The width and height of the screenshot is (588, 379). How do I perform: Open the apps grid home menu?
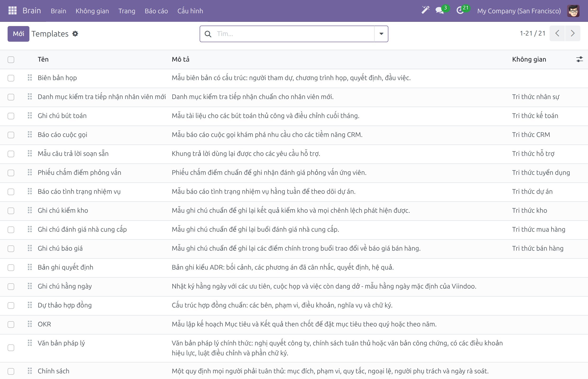[12, 11]
